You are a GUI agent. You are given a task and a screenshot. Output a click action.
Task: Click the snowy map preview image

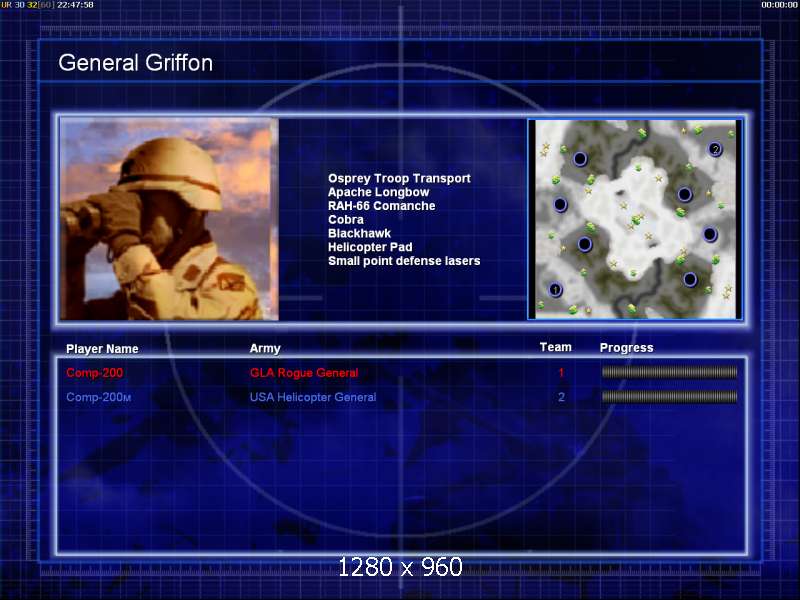click(x=635, y=219)
